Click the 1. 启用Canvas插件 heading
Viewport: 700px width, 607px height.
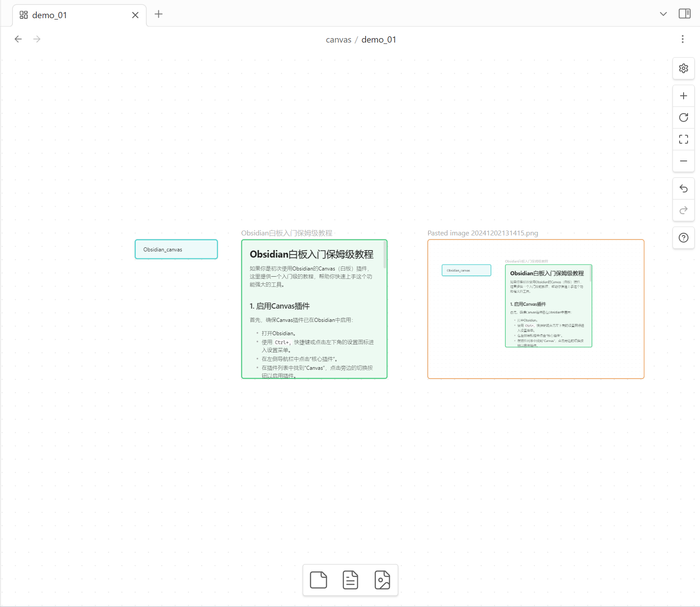click(279, 306)
